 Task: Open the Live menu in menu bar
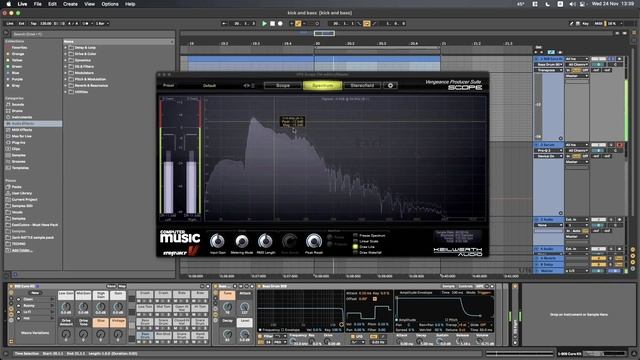click(22, 4)
